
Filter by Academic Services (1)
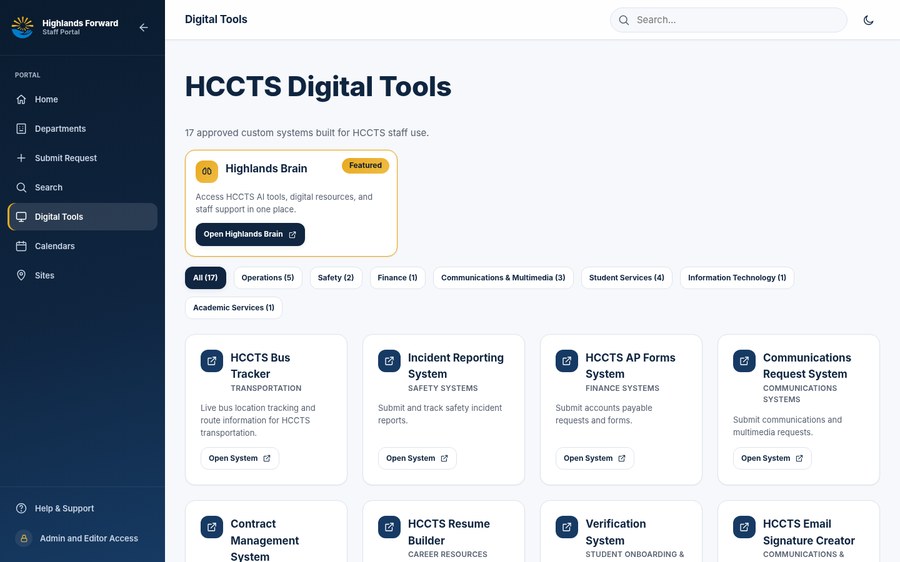pos(234,308)
